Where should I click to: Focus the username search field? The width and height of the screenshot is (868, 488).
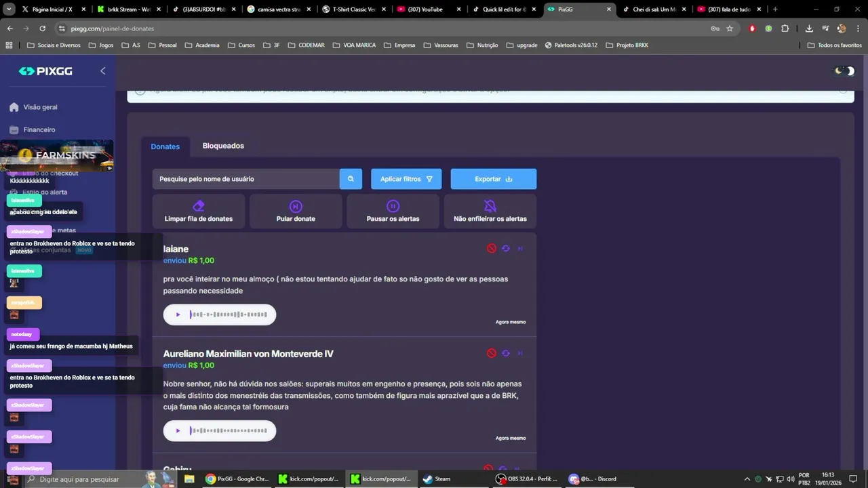click(245, 179)
